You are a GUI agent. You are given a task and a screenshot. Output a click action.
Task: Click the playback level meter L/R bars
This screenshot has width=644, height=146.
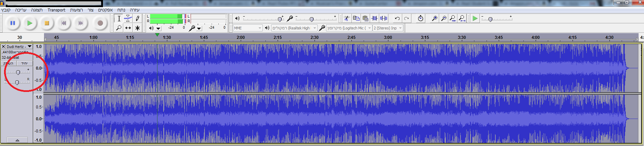(x=168, y=19)
